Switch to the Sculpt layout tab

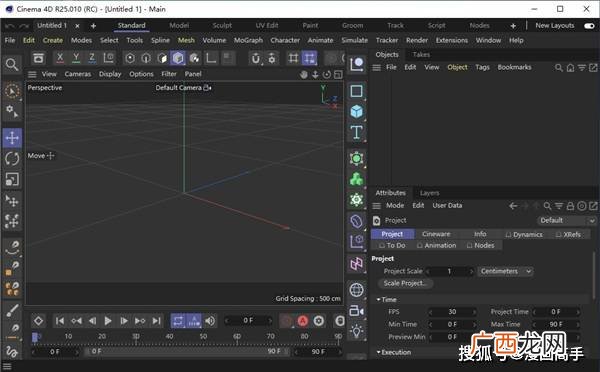coord(222,26)
